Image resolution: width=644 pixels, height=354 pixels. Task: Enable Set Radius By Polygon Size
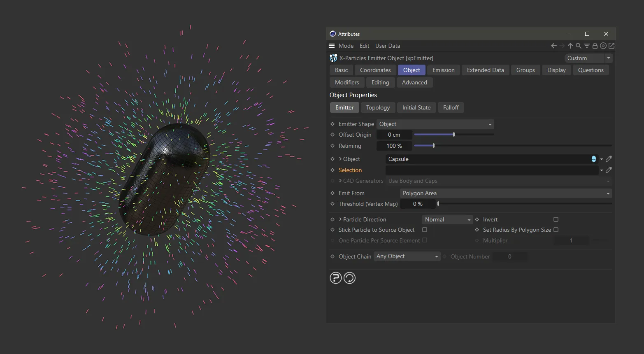[556, 230]
